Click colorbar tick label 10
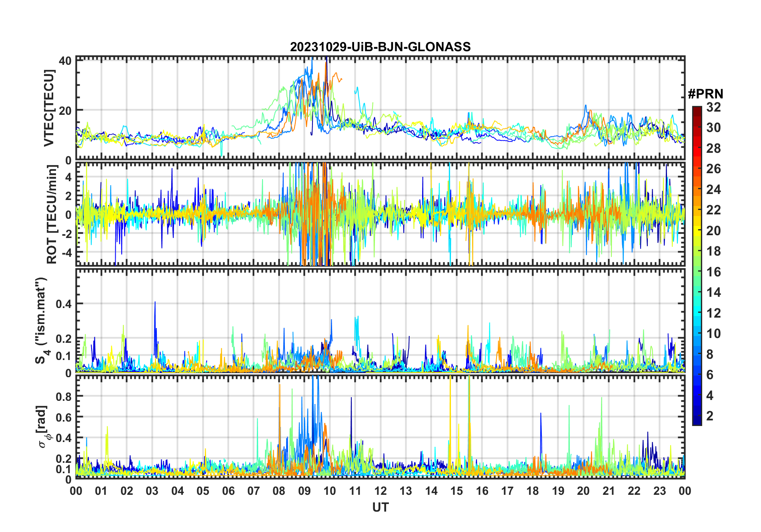 pyautogui.click(x=713, y=334)
